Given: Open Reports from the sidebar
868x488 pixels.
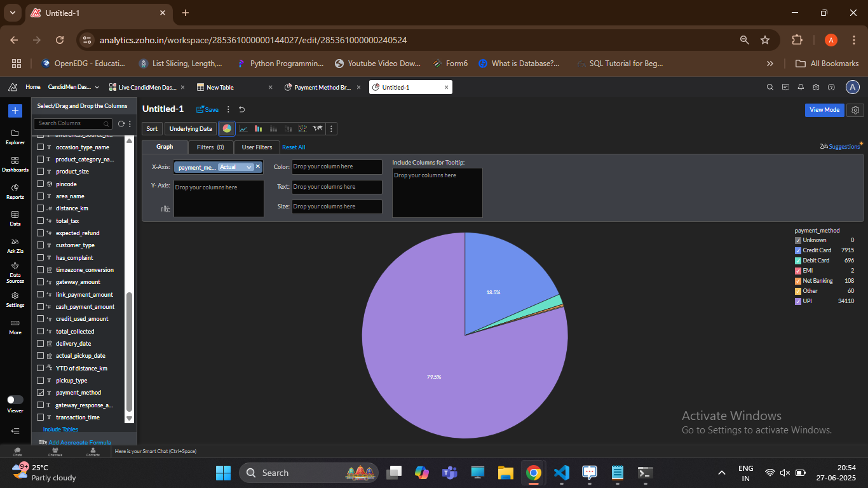Looking at the screenshot, I should pyautogui.click(x=15, y=191).
